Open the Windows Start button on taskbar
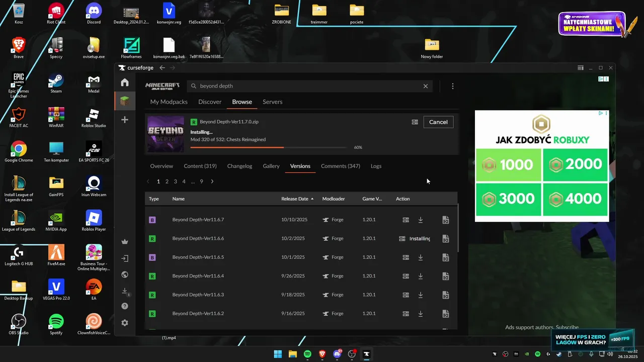 pos(278,354)
